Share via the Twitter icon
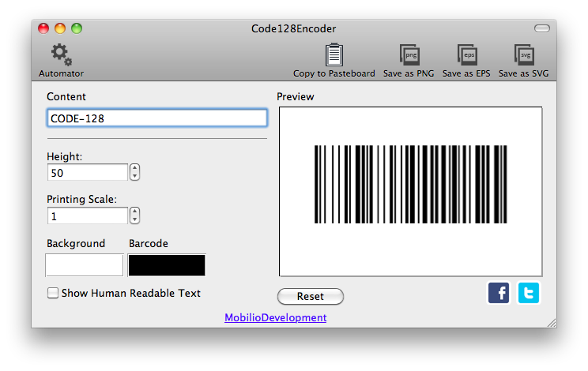 [529, 293]
